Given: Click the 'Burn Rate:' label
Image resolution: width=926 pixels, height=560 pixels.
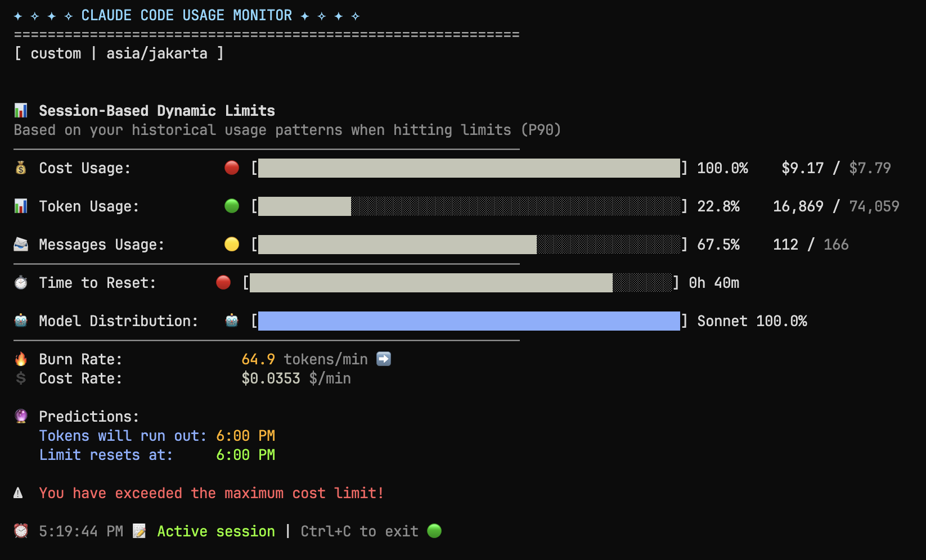Looking at the screenshot, I should (80, 359).
